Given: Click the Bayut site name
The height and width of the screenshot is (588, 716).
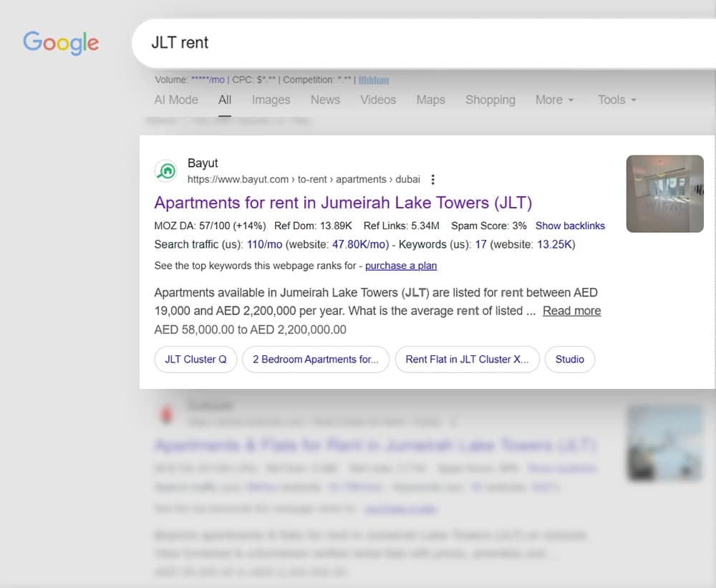Looking at the screenshot, I should [x=203, y=163].
